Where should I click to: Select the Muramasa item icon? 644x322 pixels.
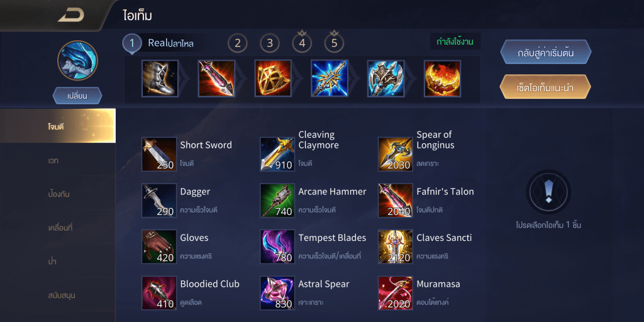click(396, 293)
